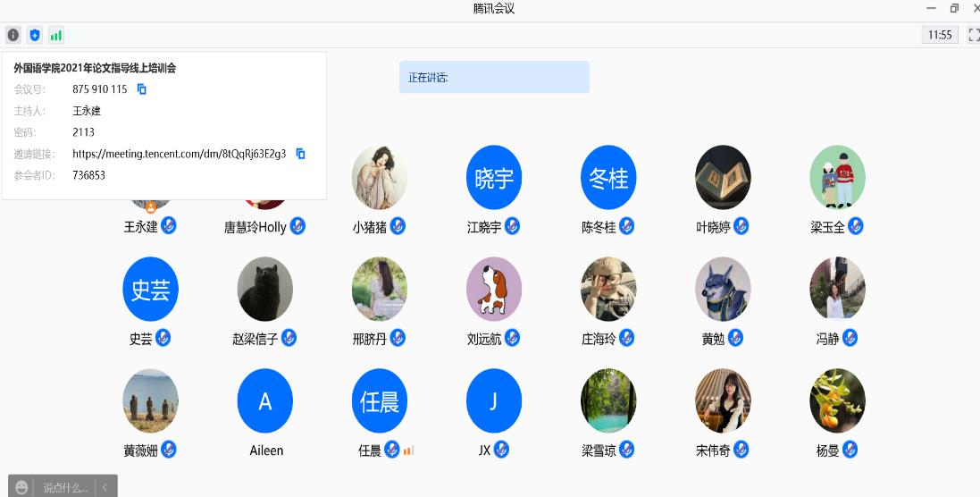This screenshot has height=497, width=980.
Task: Click the meeting.tencent.com invitation URL
Action: click(180, 154)
